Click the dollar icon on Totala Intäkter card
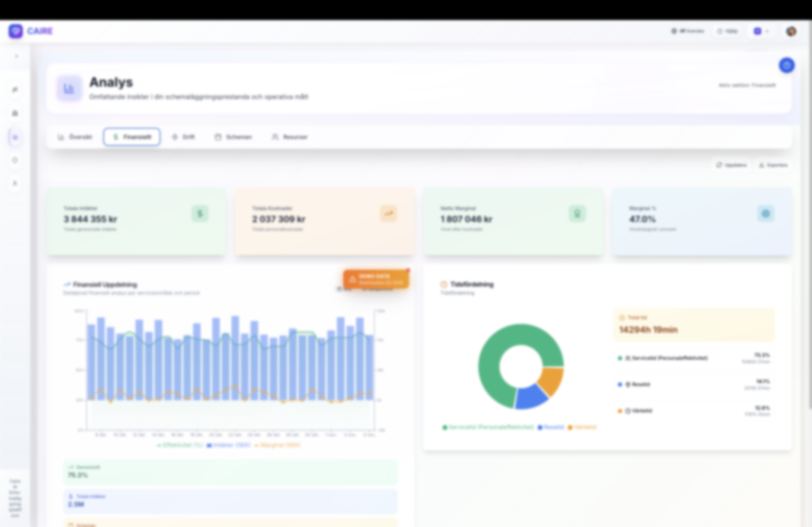812x527 pixels. [x=200, y=214]
